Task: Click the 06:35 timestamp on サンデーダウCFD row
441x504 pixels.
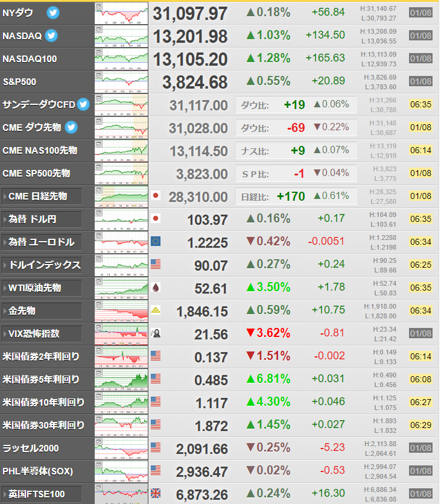Action: point(420,104)
